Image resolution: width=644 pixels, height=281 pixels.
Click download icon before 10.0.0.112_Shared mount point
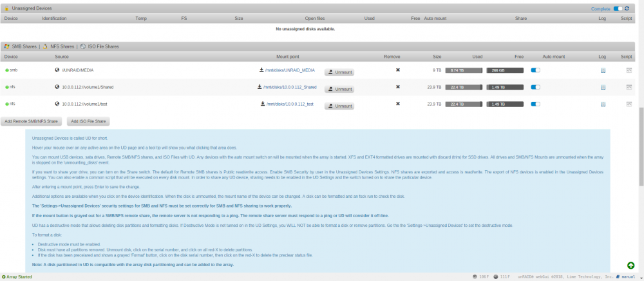tap(260, 86)
